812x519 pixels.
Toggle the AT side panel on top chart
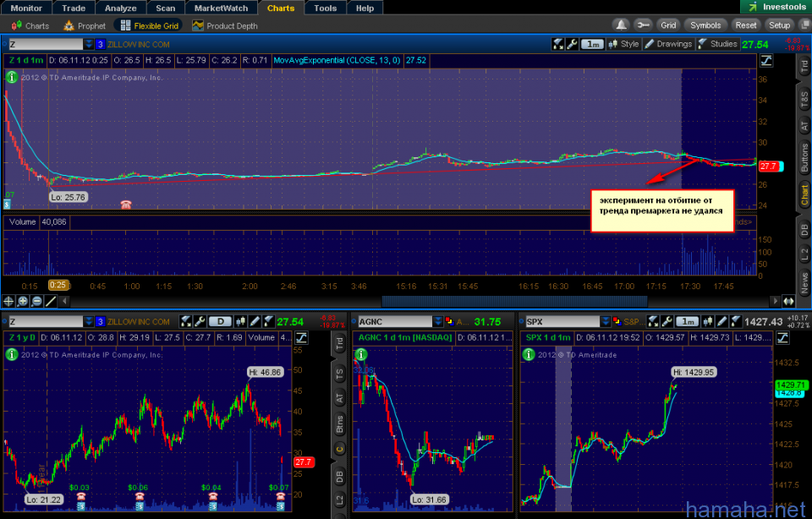pos(804,125)
